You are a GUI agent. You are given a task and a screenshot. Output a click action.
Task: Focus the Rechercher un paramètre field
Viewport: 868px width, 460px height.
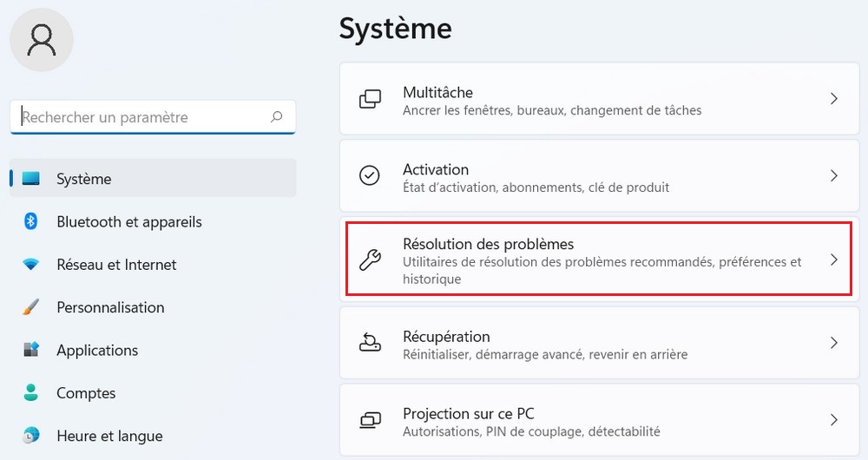click(x=139, y=117)
